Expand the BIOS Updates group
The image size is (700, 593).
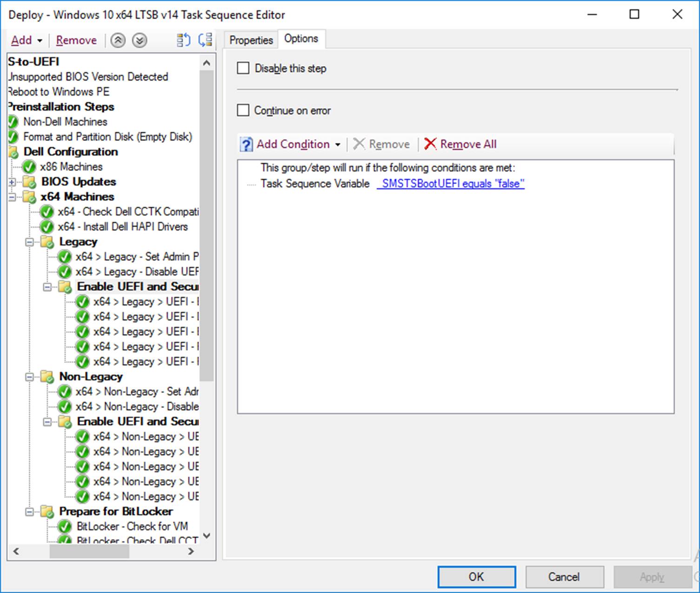click(12, 182)
